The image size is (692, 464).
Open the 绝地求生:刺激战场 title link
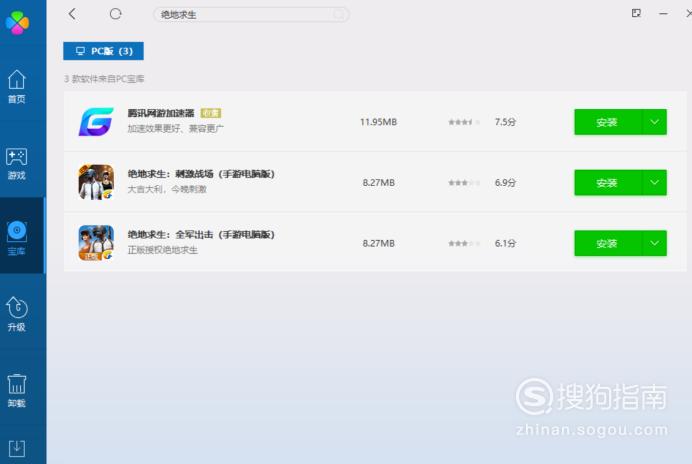pos(201,174)
